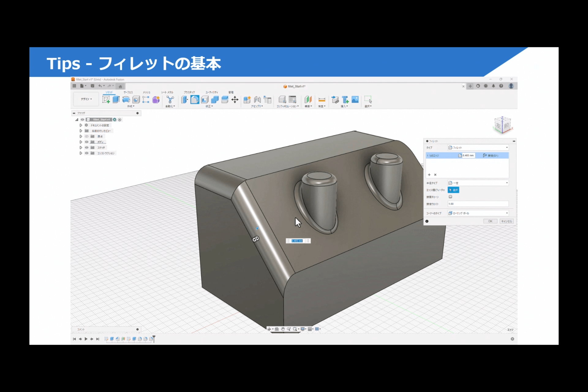Screen dimensions: 588x392
Task: Select the Shell tool icon
Action: (x=205, y=100)
